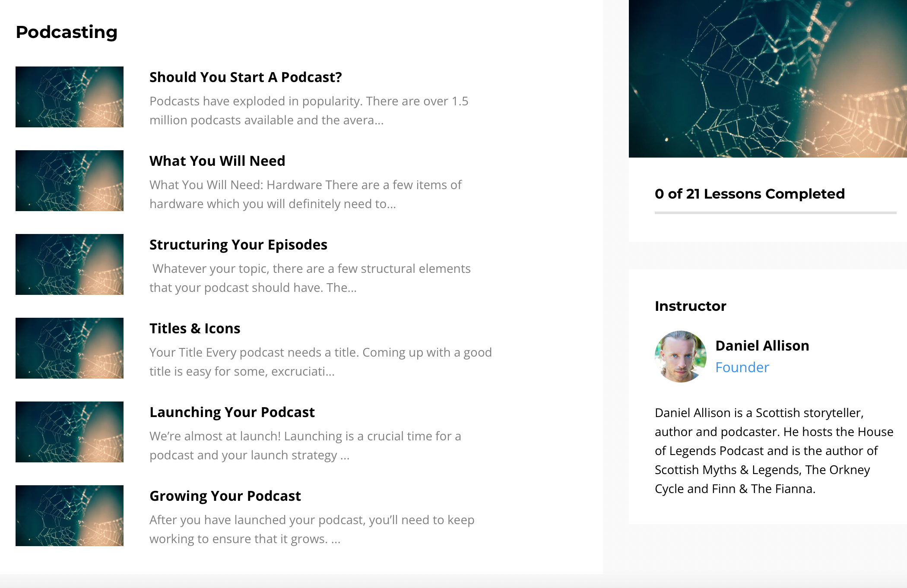Open the What You Will Need lesson
This screenshot has height=588, width=907.
coord(217,161)
